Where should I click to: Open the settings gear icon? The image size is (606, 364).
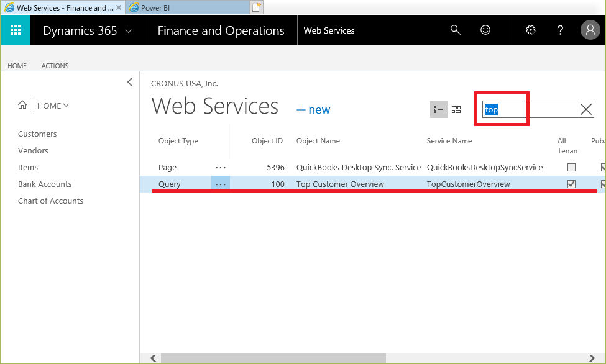tap(531, 30)
